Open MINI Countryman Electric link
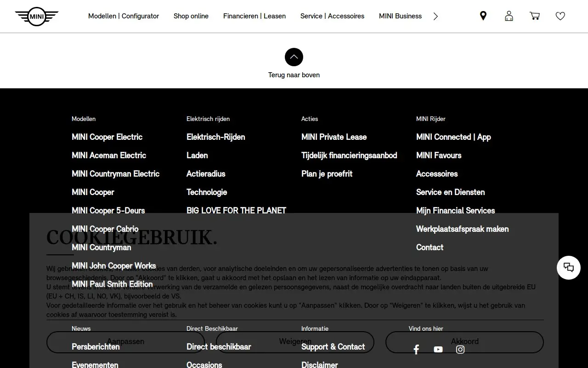Viewport: 588px width, 368px height. pos(115,174)
